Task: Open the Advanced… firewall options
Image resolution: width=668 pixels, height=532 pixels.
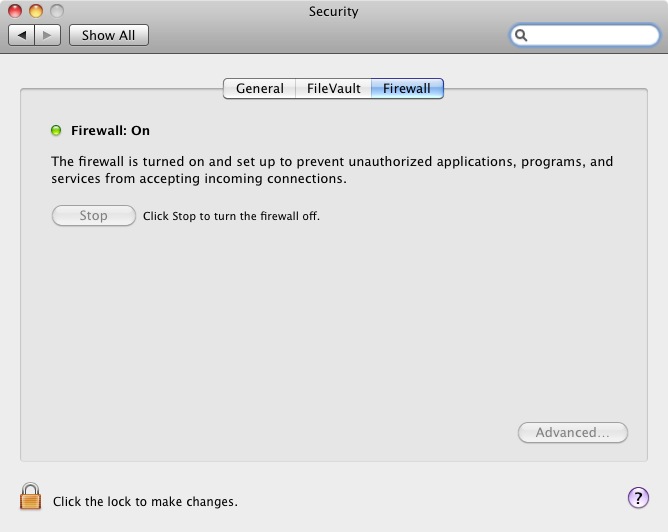Action: coord(573,433)
